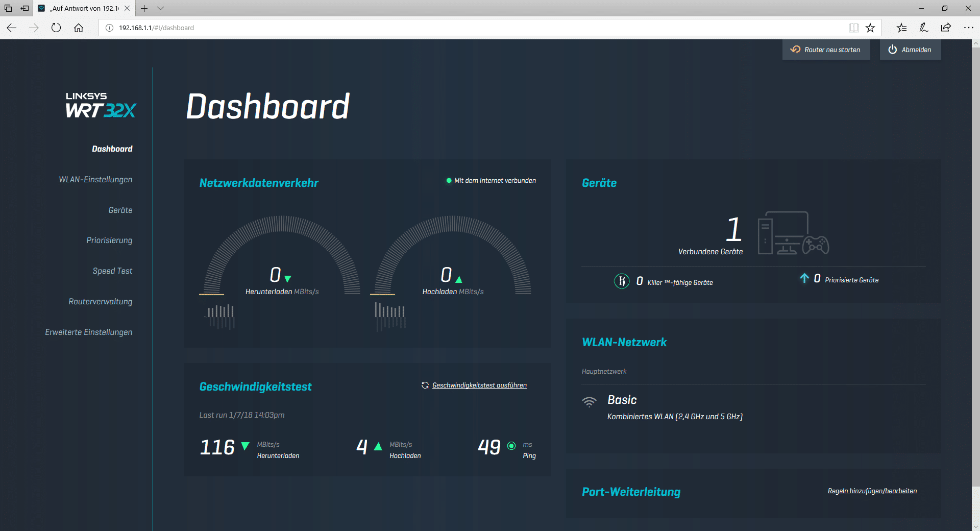Viewport: 980px width, 531px height.
Task: Click the WLAN wifi signal icon
Action: coord(589,401)
